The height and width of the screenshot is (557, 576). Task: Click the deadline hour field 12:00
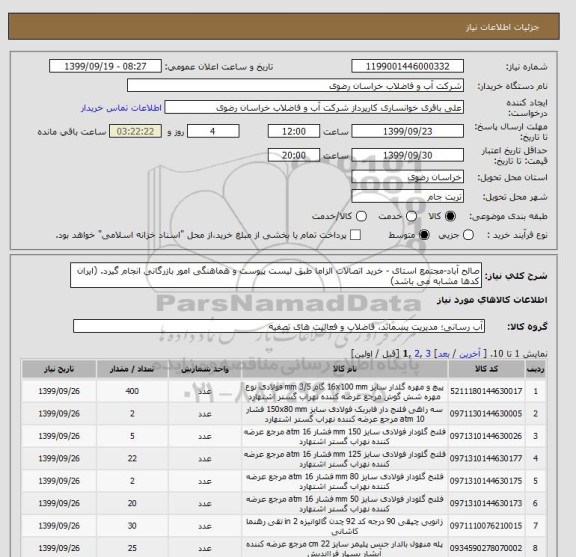click(x=294, y=131)
